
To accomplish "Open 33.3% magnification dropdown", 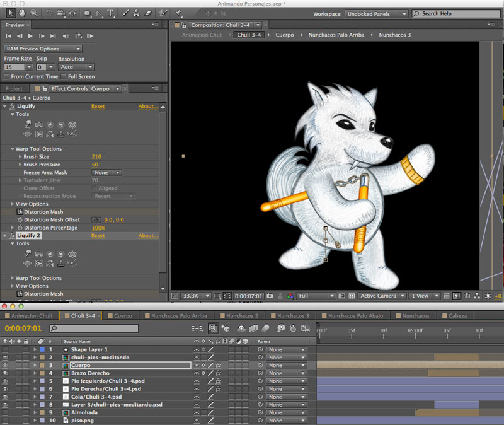I will pyautogui.click(x=196, y=296).
